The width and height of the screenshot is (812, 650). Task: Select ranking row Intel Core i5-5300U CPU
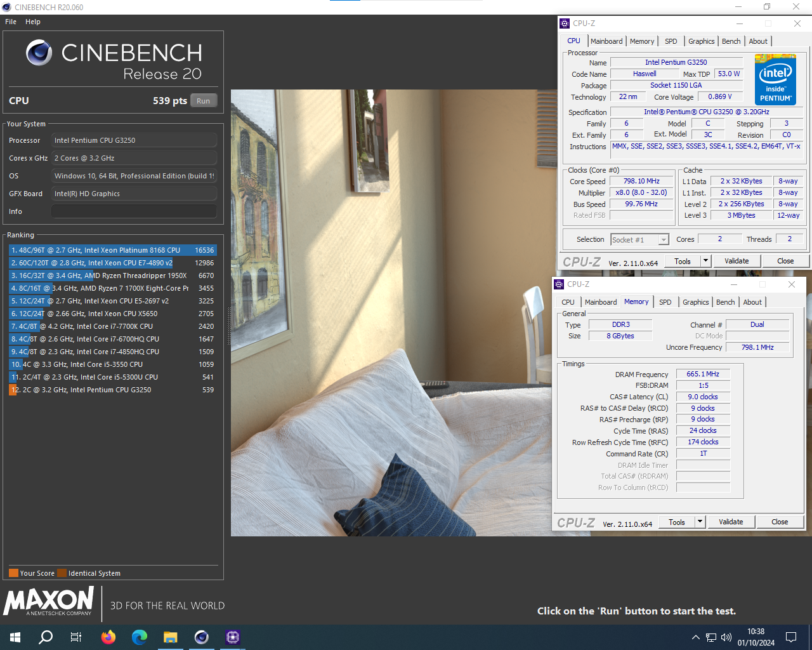pyautogui.click(x=113, y=377)
